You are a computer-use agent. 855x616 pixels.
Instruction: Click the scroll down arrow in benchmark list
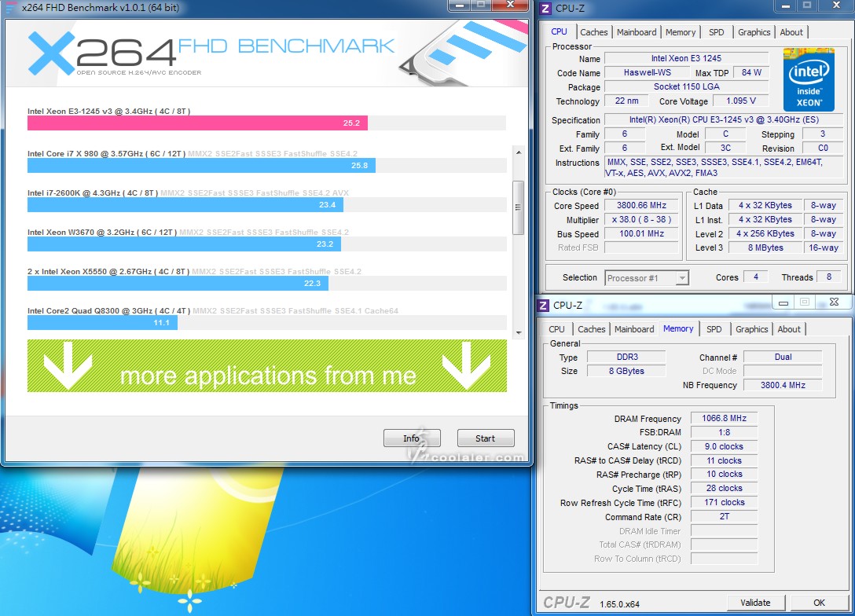[x=519, y=332]
